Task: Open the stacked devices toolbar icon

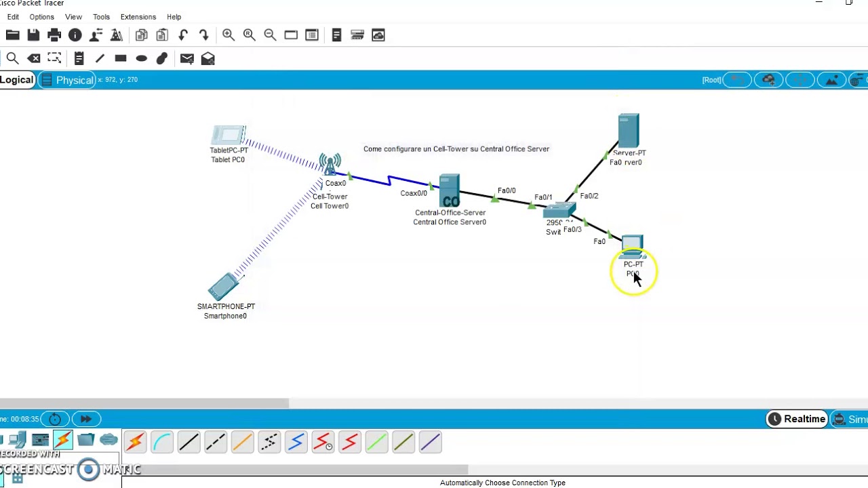Action: coord(357,35)
